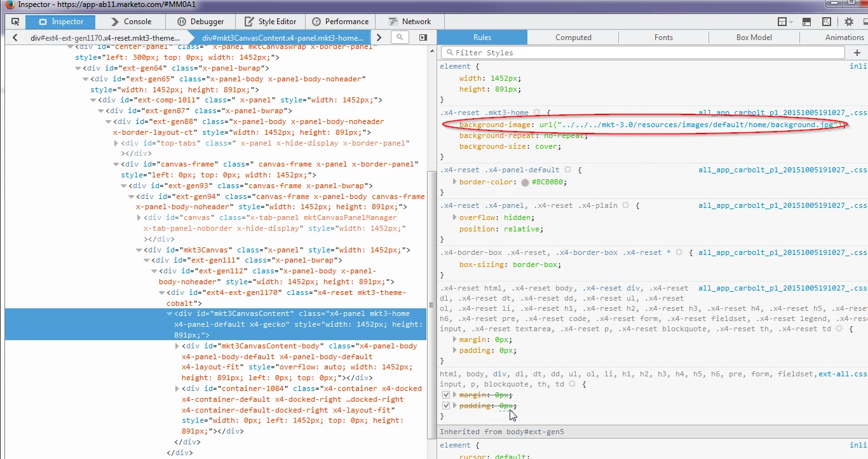Open the Box Model sidebar tab

point(754,38)
